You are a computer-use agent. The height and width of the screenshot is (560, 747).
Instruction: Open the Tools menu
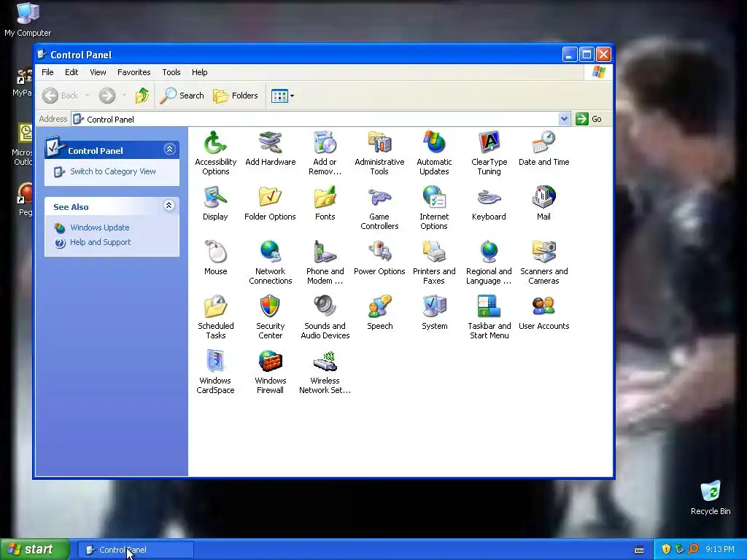pyautogui.click(x=171, y=72)
